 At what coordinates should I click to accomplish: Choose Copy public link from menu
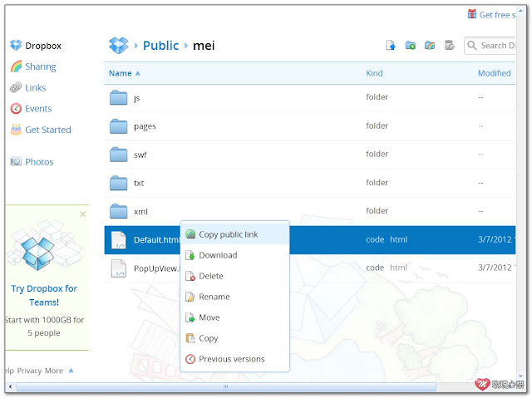(x=234, y=234)
